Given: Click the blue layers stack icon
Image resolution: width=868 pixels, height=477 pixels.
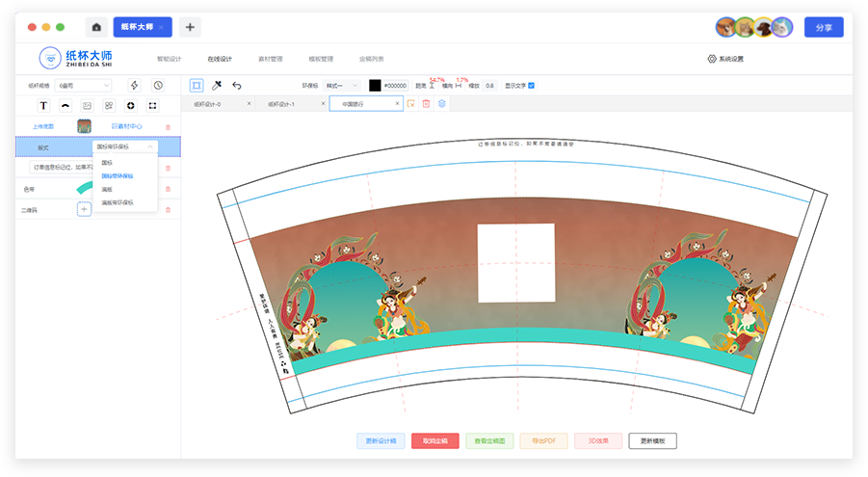Looking at the screenshot, I should (x=442, y=104).
